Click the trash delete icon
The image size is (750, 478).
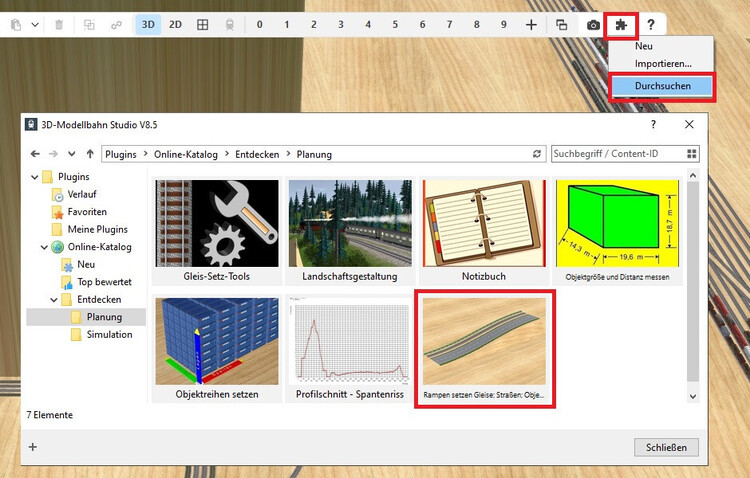59,24
